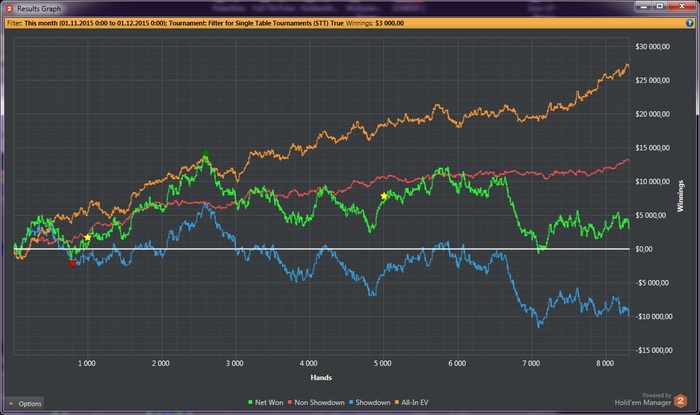Click the -$5 000,00 axis value
The width and height of the screenshot is (700, 415).
click(652, 283)
